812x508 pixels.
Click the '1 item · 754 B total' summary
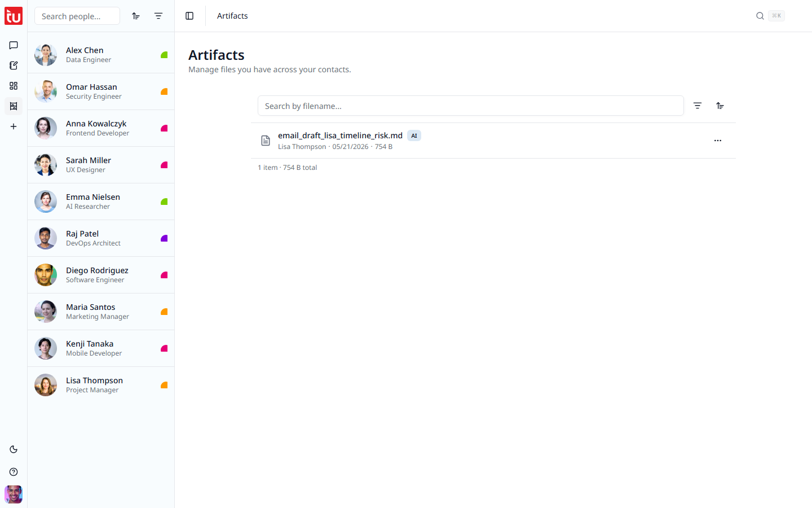pyautogui.click(x=288, y=168)
